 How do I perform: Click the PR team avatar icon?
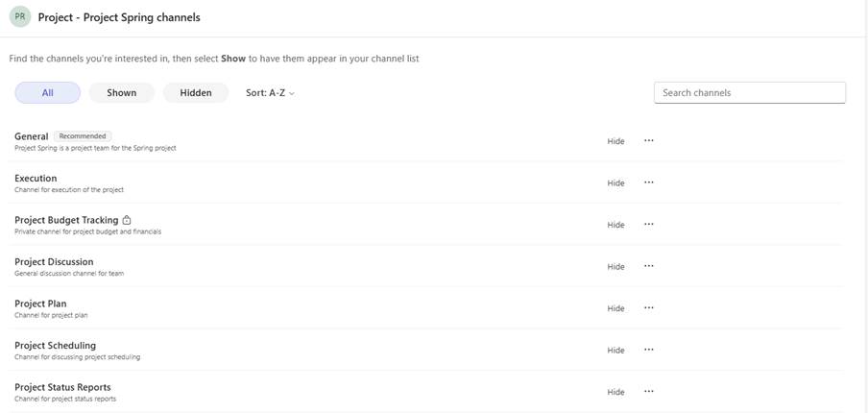point(20,17)
